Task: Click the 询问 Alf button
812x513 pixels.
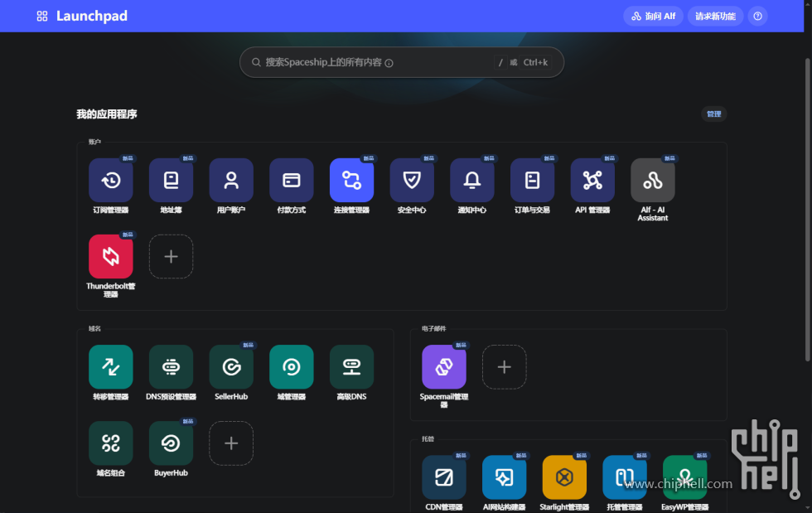Action: [x=653, y=16]
